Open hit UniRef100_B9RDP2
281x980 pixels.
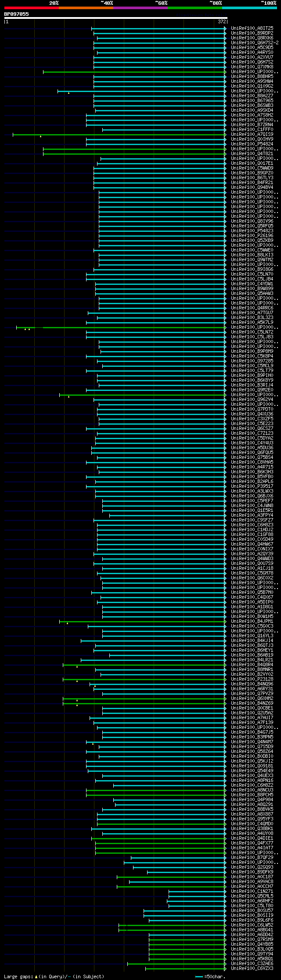252,33
